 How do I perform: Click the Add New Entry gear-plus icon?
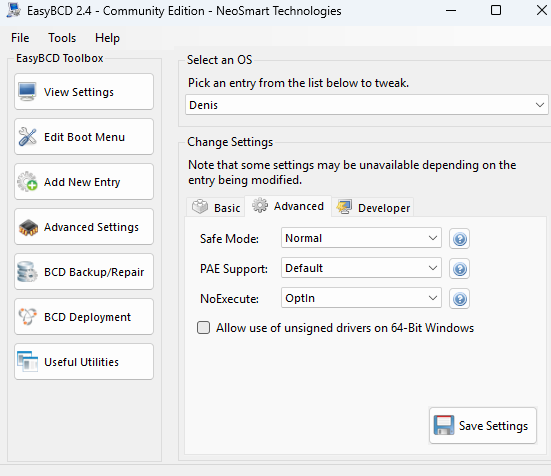pyautogui.click(x=27, y=182)
